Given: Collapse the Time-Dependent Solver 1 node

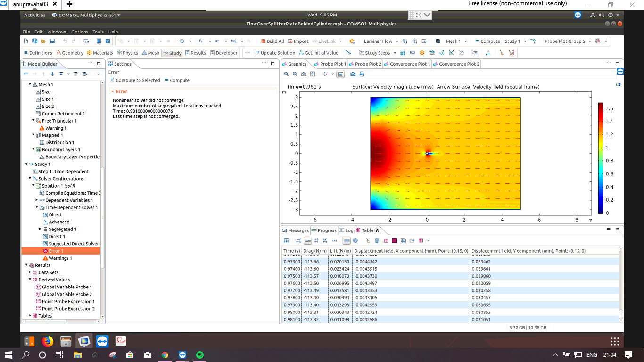Looking at the screenshot, I should pos(37,207).
